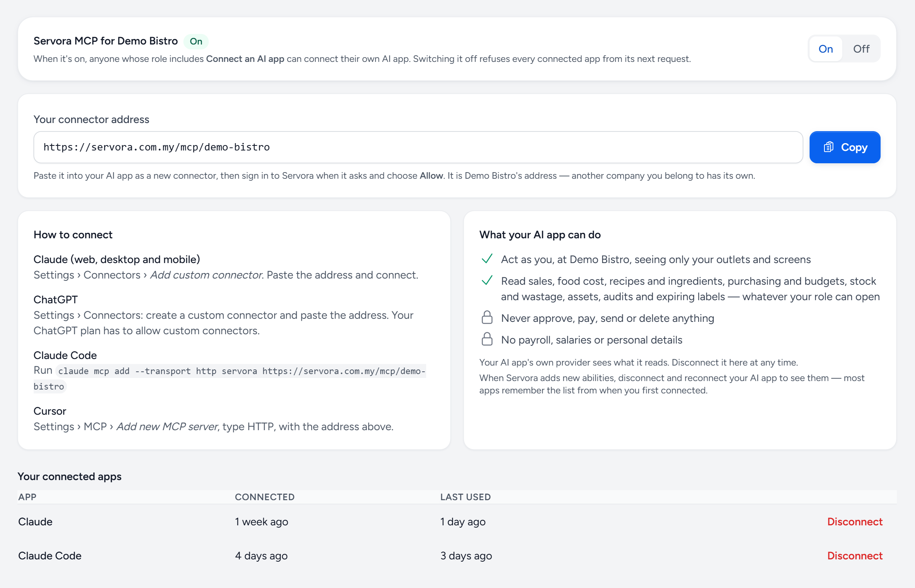Click italic 'Add new MCP server' text
The image size is (915, 588).
[x=167, y=426]
